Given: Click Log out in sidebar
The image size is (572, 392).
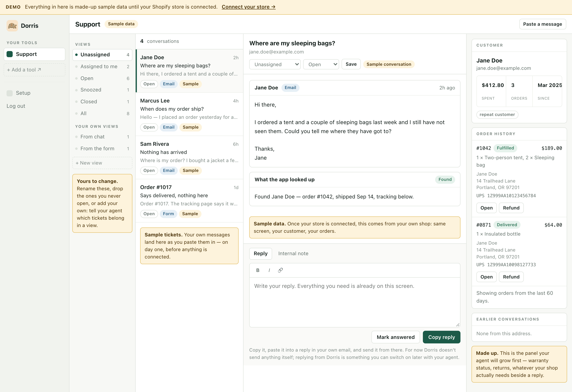Looking at the screenshot, I should click(16, 106).
